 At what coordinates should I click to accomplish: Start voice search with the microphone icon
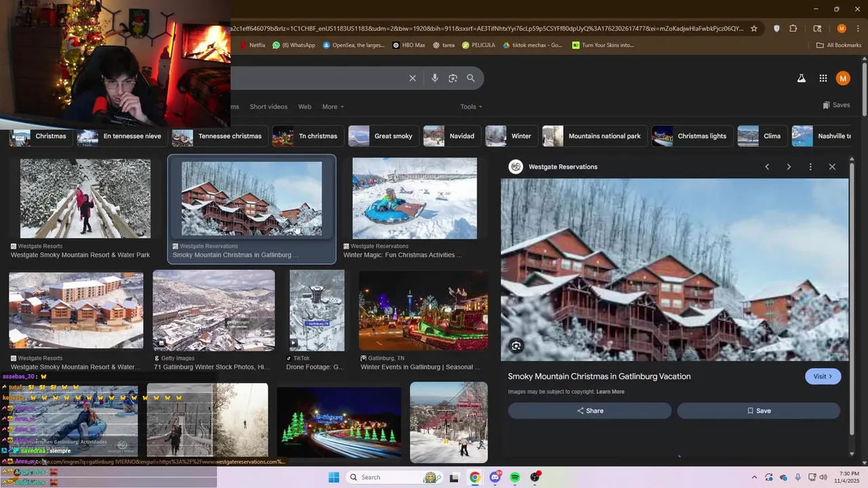click(x=435, y=78)
